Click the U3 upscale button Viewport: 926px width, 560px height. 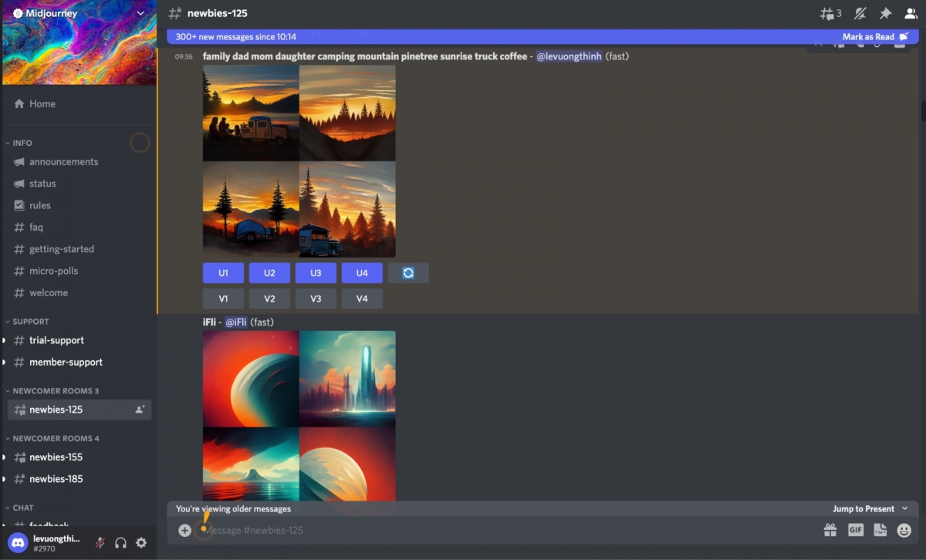click(x=316, y=273)
